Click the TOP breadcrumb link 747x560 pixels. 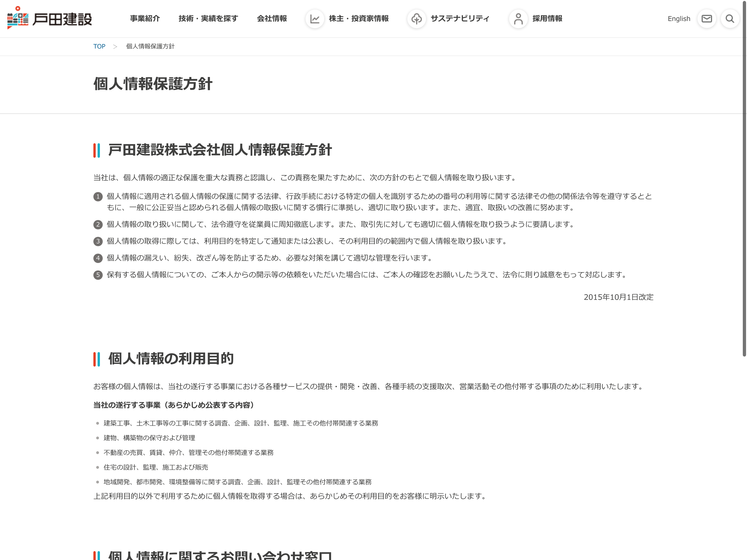pos(99,46)
